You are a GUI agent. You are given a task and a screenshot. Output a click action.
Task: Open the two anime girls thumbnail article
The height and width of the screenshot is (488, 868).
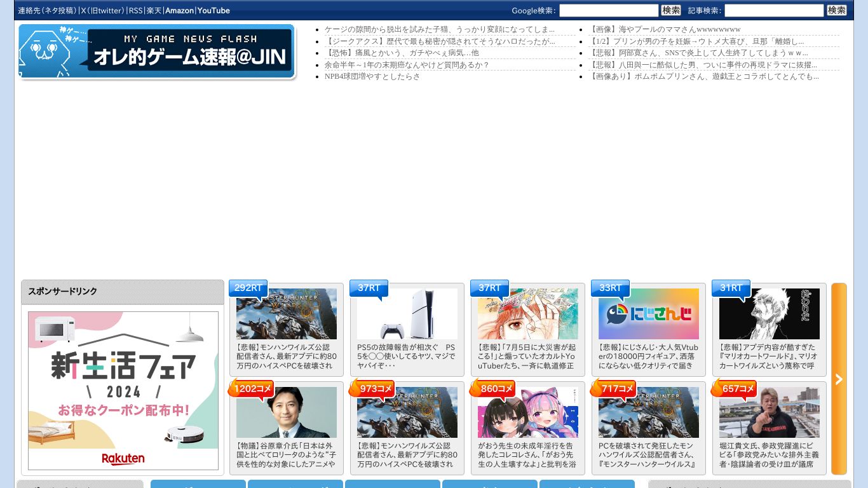[528, 412]
